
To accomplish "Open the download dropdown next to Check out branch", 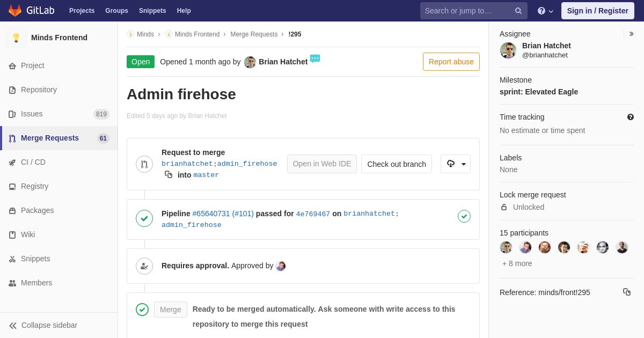I will click(456, 164).
